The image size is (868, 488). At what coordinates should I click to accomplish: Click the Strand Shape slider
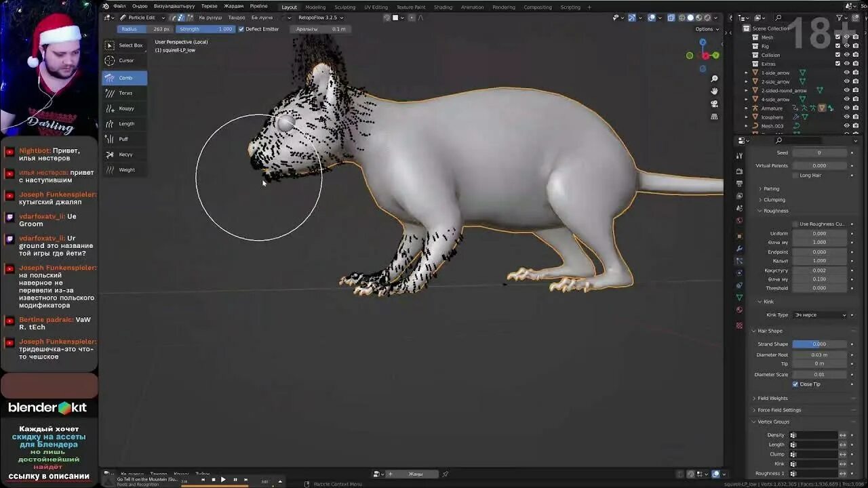[819, 344]
